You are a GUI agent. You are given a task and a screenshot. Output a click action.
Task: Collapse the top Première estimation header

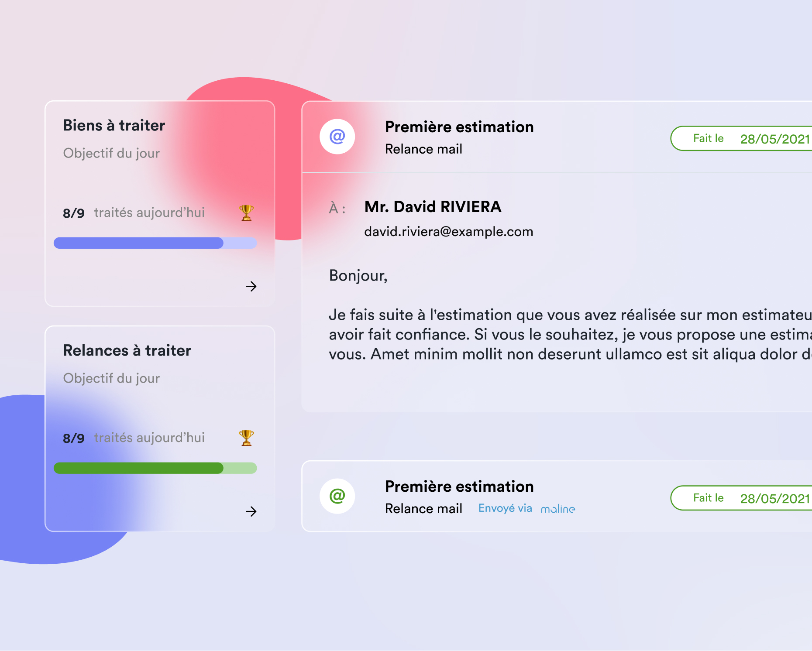(557, 137)
